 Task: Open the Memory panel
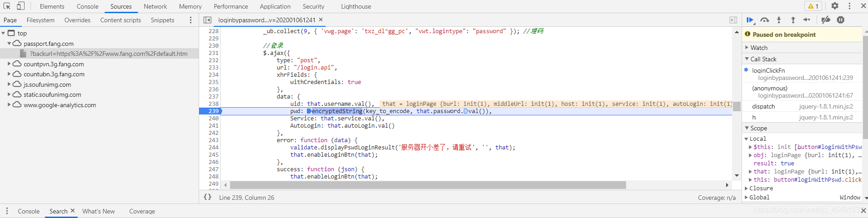190,6
